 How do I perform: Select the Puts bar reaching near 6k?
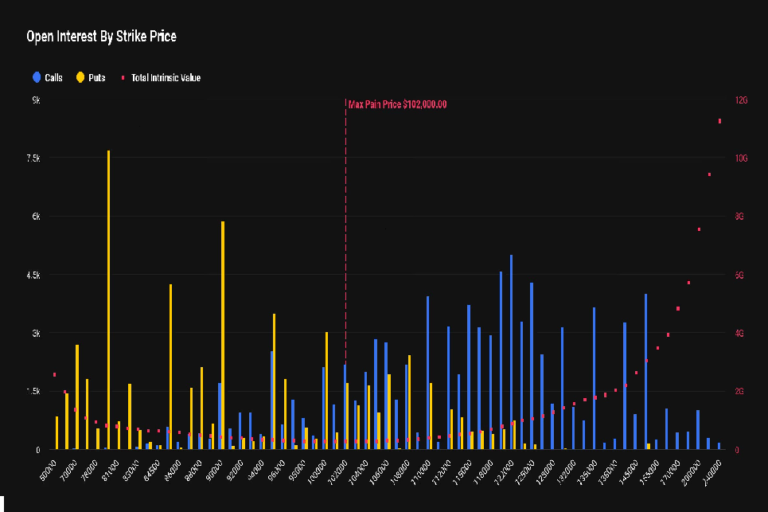point(223,335)
